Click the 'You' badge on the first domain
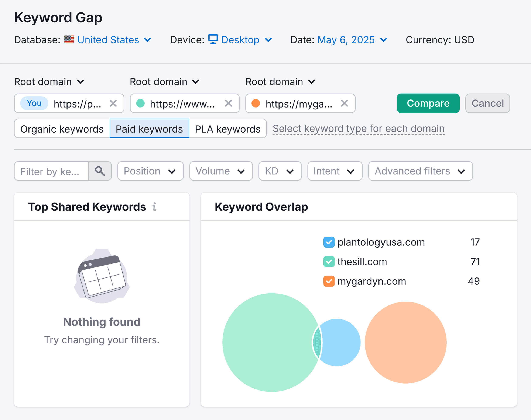Viewport: 531px width, 420px height. tap(34, 104)
